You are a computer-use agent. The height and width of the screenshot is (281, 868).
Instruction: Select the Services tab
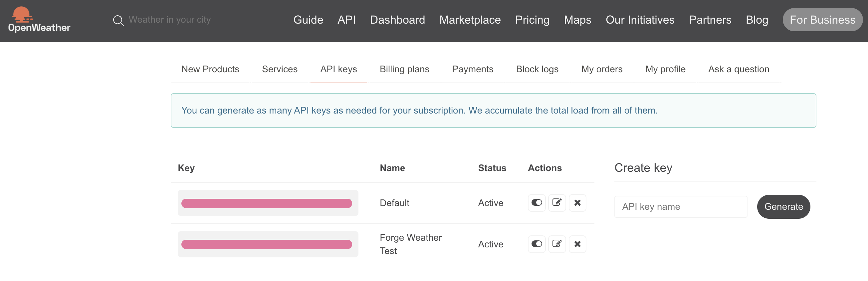pyautogui.click(x=279, y=69)
